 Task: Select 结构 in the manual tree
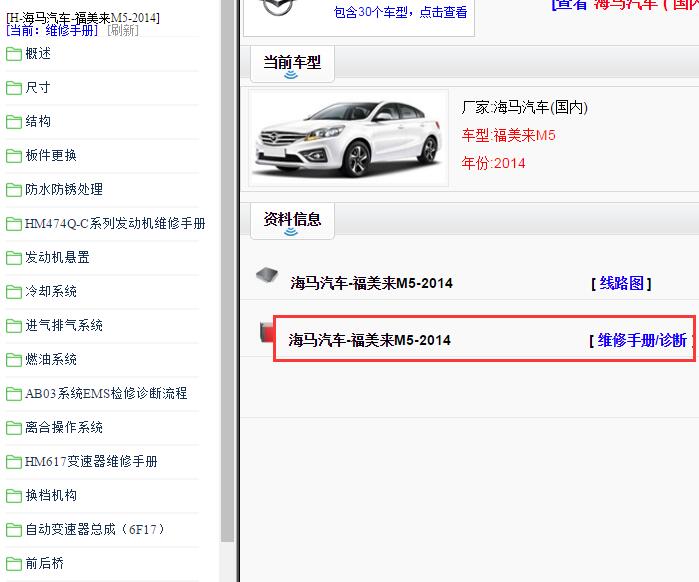point(38,121)
